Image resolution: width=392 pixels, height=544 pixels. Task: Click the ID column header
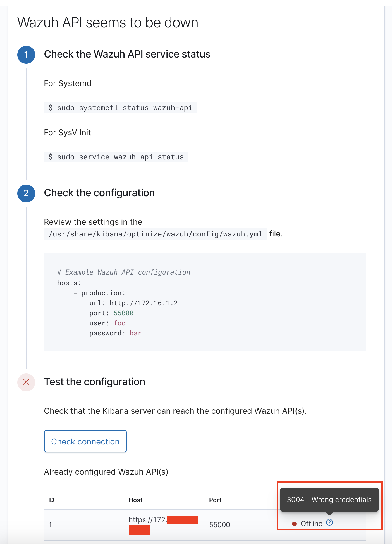tap(51, 500)
